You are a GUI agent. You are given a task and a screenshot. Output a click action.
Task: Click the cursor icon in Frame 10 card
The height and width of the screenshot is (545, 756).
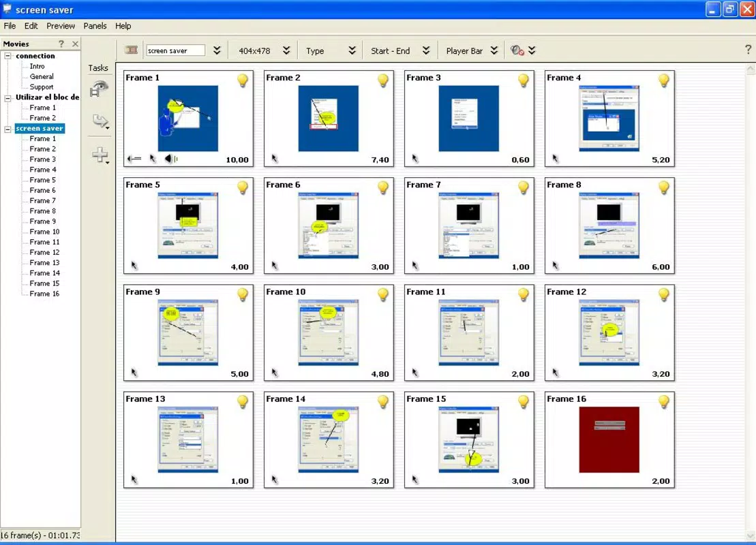point(275,373)
